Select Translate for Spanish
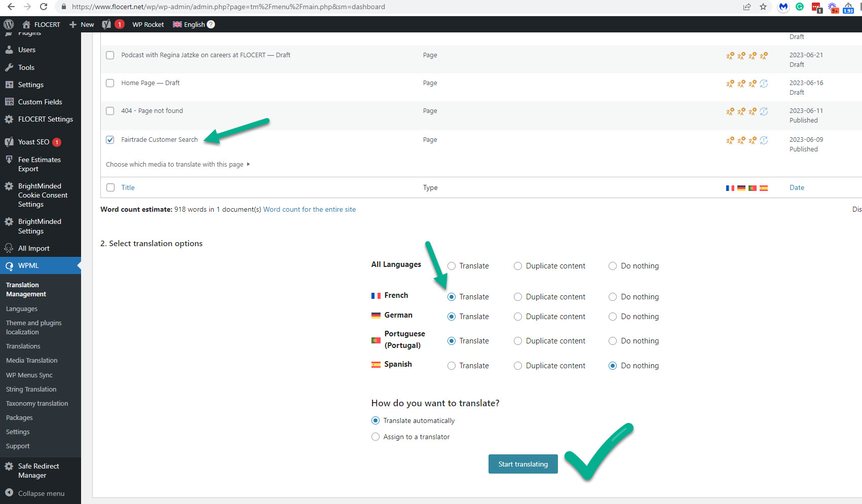Screen dimensions: 862x504 (452, 366)
